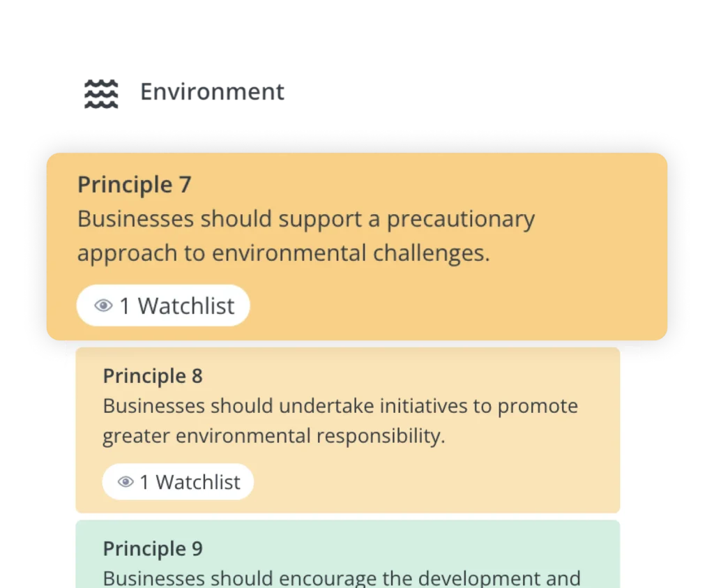Image resolution: width=714 pixels, height=588 pixels.
Task: Click the word 'Watchlist' under Principle 8
Action: pyautogui.click(x=198, y=483)
